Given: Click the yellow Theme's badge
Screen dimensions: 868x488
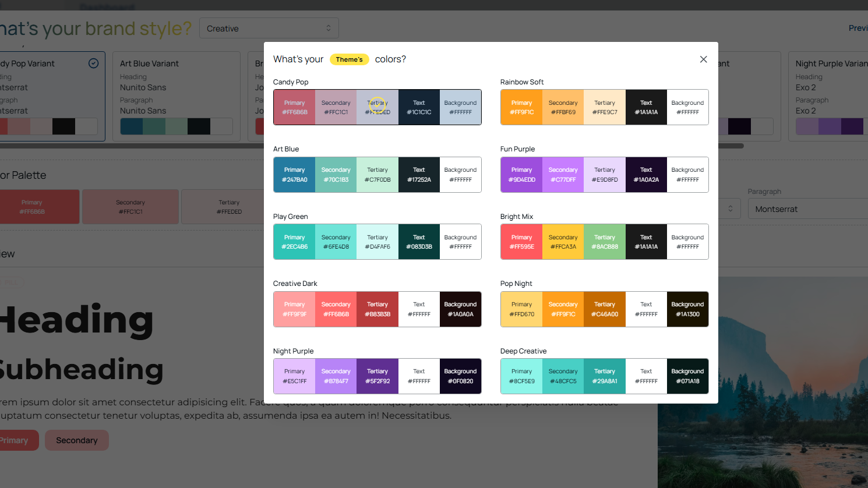Looking at the screenshot, I should pos(349,59).
